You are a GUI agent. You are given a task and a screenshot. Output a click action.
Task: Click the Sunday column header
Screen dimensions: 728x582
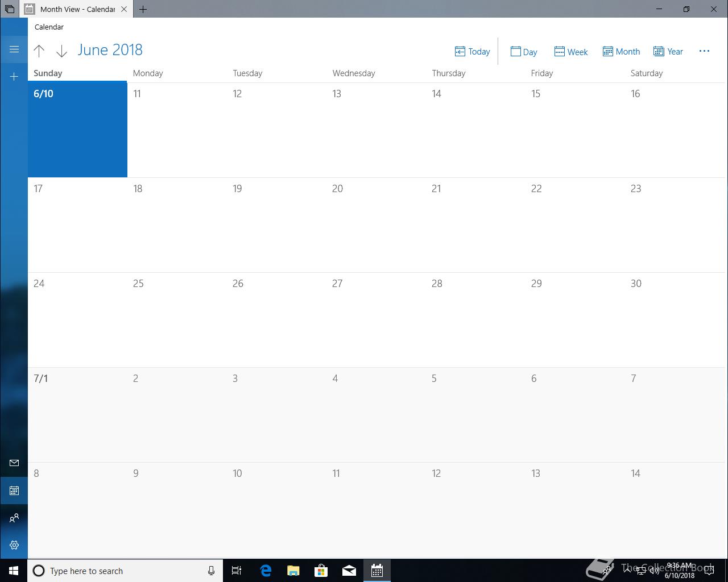click(48, 73)
